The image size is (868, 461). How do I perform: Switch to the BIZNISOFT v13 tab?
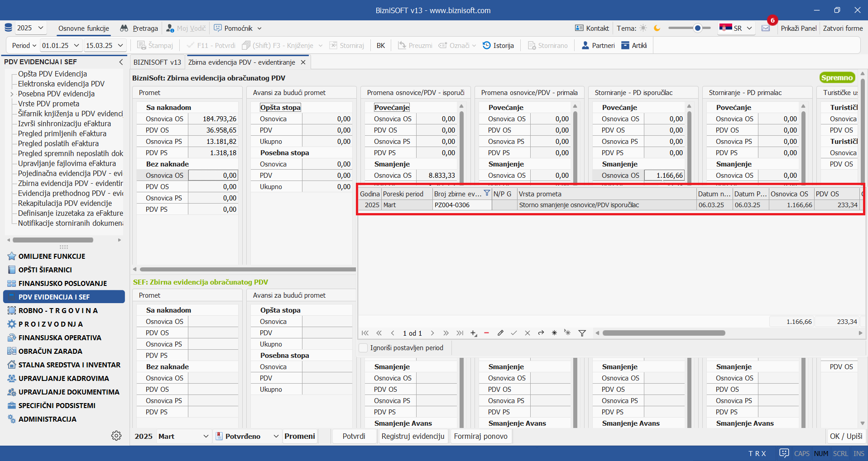point(157,62)
